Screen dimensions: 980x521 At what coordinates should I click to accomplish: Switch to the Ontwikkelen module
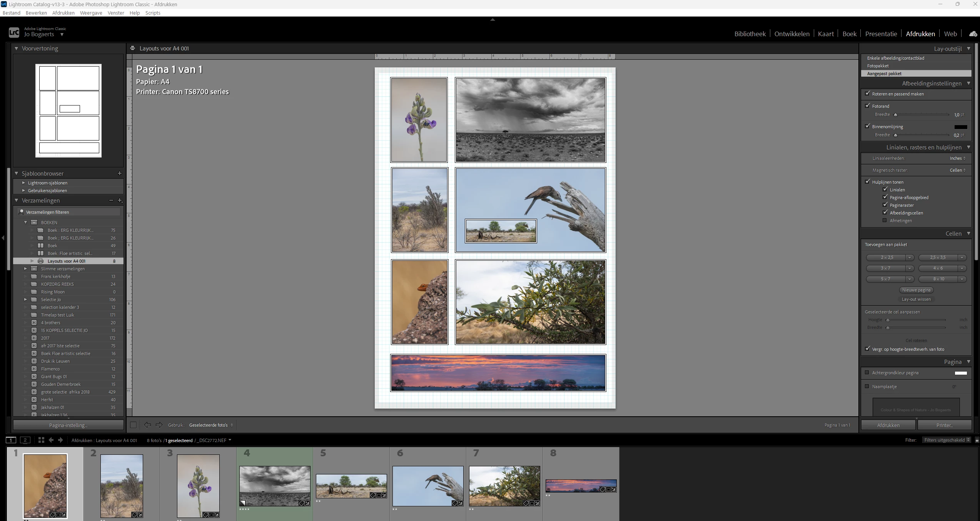[x=791, y=34]
